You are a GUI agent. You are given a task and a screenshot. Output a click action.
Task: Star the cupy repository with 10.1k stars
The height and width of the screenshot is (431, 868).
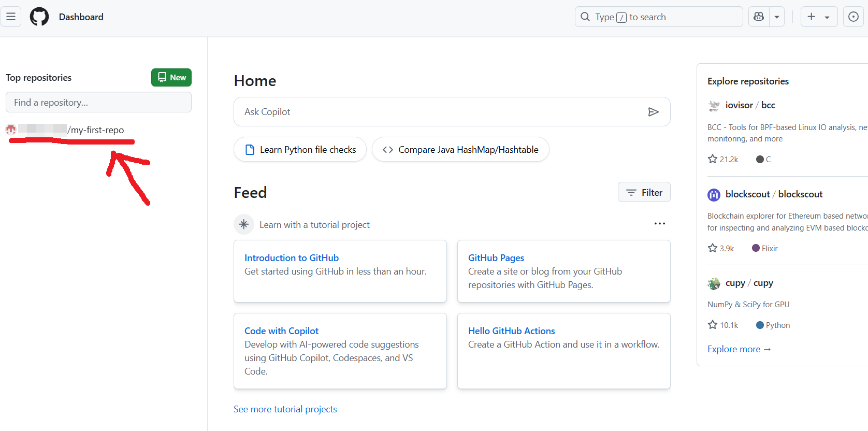tap(713, 325)
